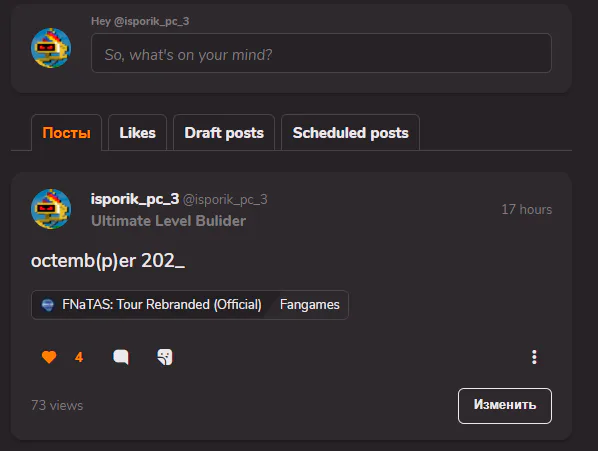This screenshot has height=451, width=598.
Task: Click the post author's robot avatar
Action: pyautogui.click(x=51, y=209)
